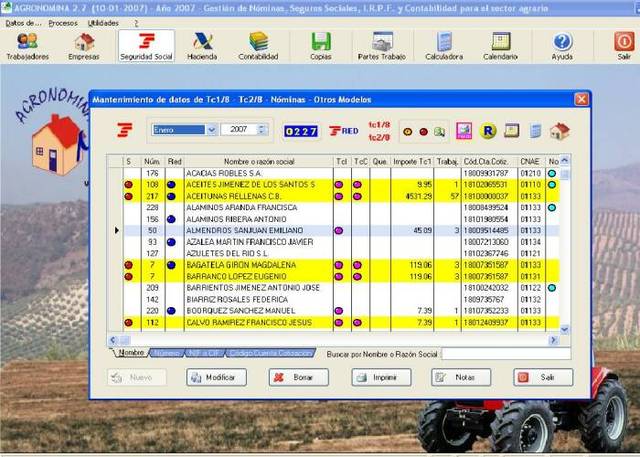
Task: Open the Datos de... menu
Action: coord(23,23)
